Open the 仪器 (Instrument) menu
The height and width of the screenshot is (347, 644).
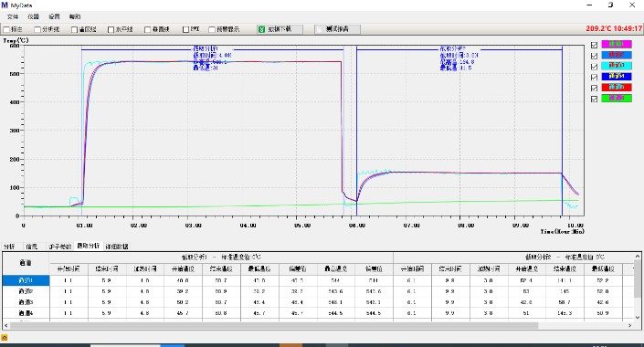33,16
